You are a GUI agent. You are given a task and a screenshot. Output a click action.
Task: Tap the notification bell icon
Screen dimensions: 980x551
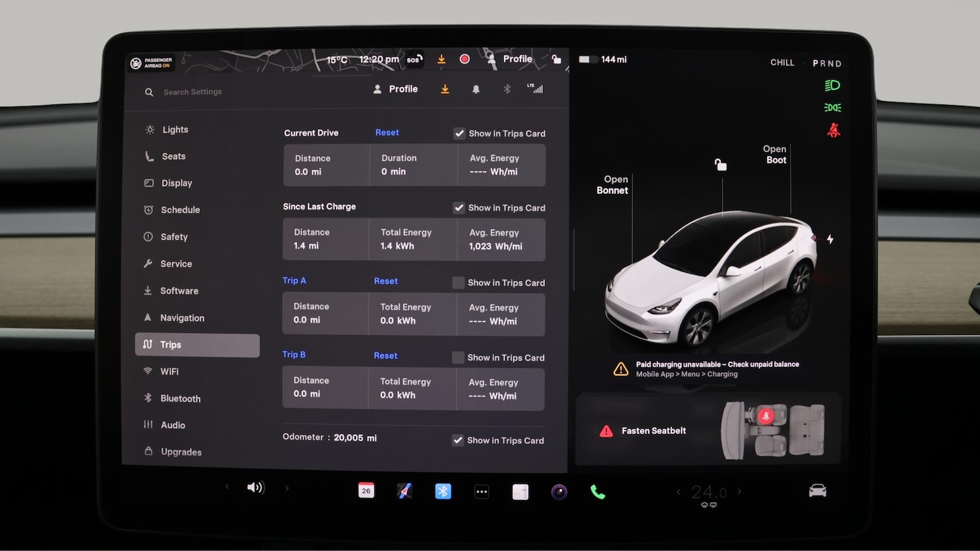point(476,89)
